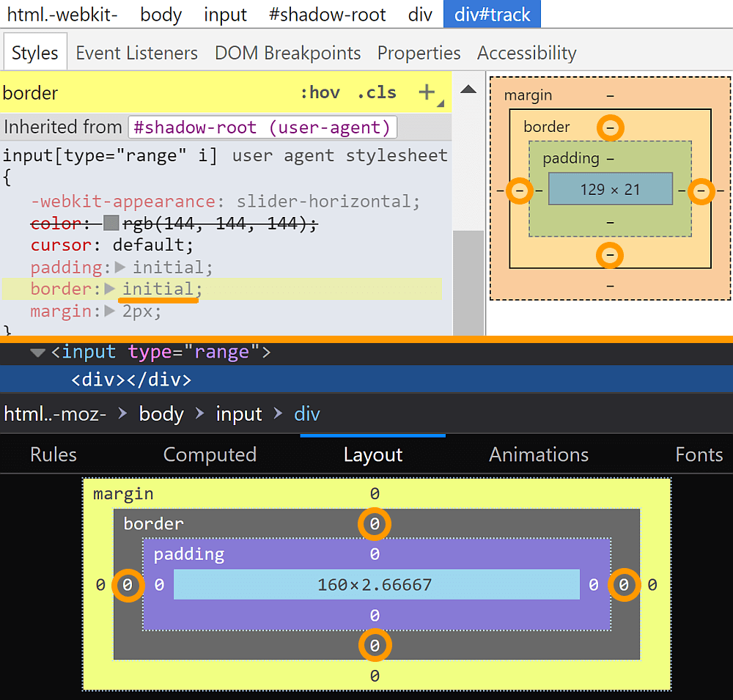Open the DOM Breakpoints tab
Image resolution: width=733 pixels, height=700 pixels.
point(287,54)
